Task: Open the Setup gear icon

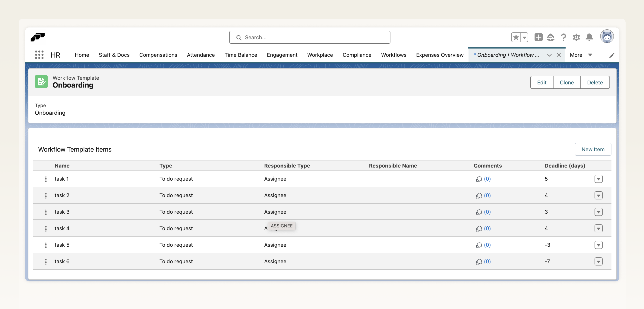Action: pos(576,37)
